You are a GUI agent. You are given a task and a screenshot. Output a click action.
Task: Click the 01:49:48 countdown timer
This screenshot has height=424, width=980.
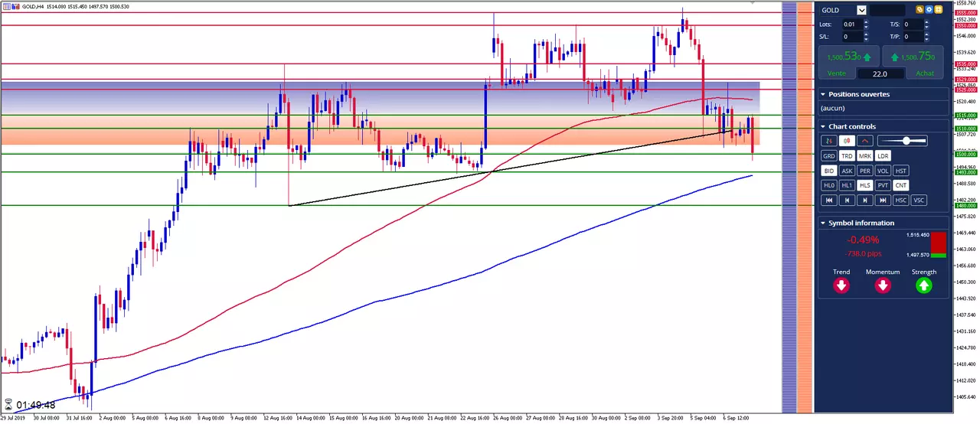point(36,405)
